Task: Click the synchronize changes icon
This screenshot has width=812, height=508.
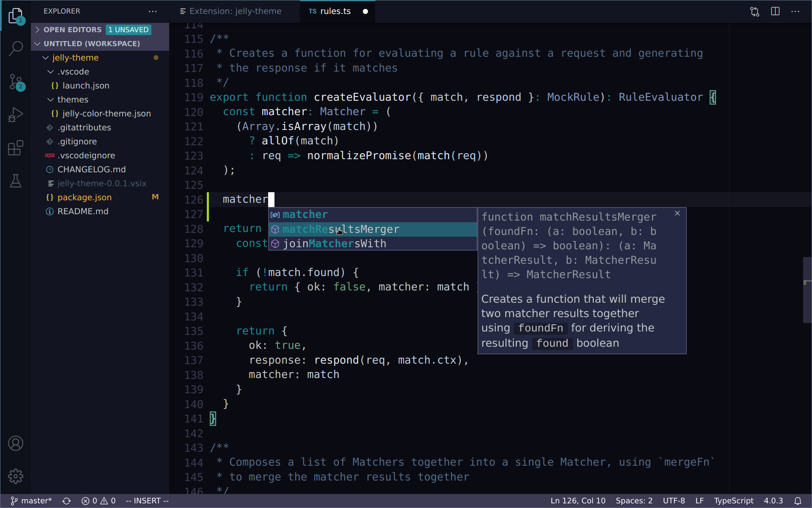Action: (66, 501)
